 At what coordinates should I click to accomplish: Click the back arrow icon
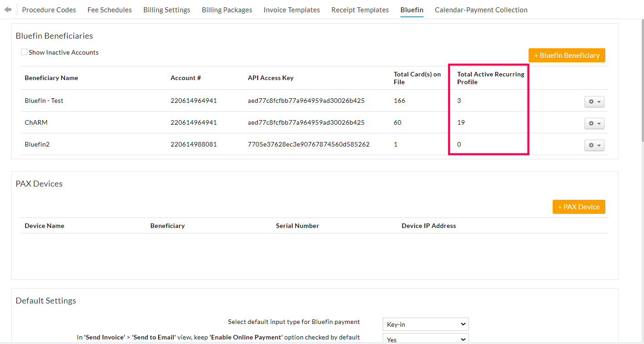pos(8,10)
